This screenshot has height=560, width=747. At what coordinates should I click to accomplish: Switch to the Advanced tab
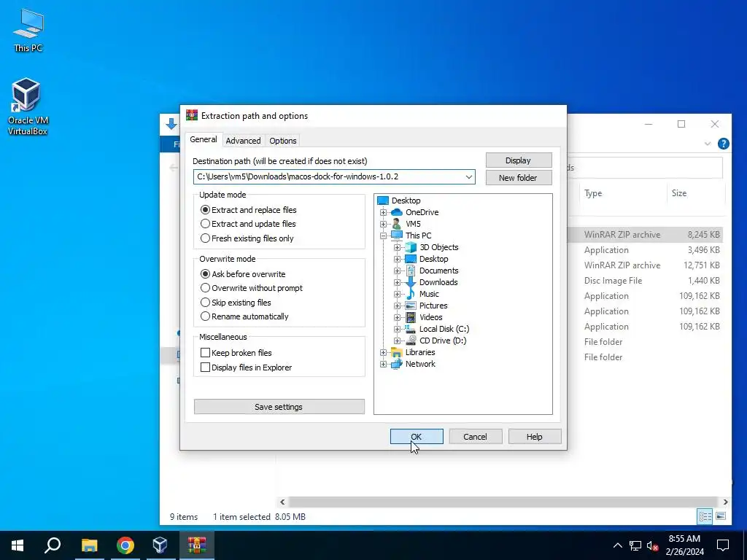click(x=243, y=141)
